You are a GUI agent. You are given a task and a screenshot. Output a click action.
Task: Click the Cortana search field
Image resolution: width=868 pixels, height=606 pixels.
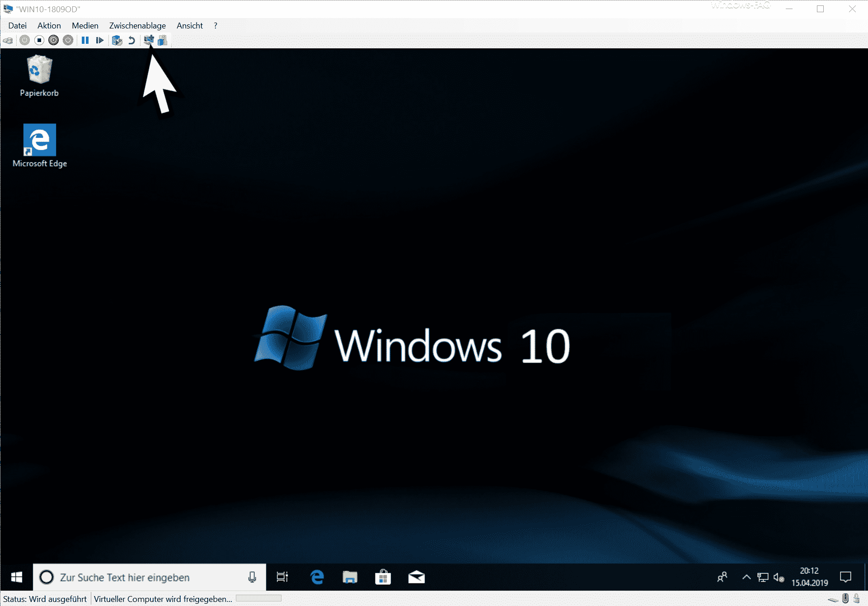pyautogui.click(x=150, y=577)
